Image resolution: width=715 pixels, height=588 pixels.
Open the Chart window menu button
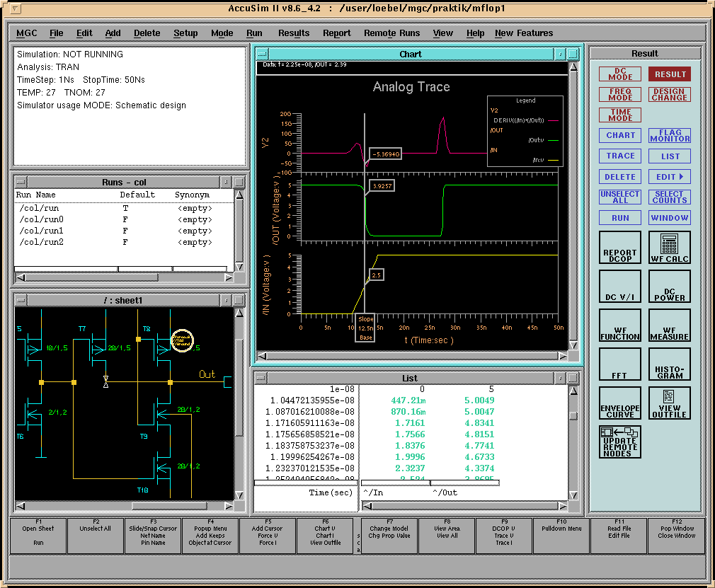coord(262,54)
